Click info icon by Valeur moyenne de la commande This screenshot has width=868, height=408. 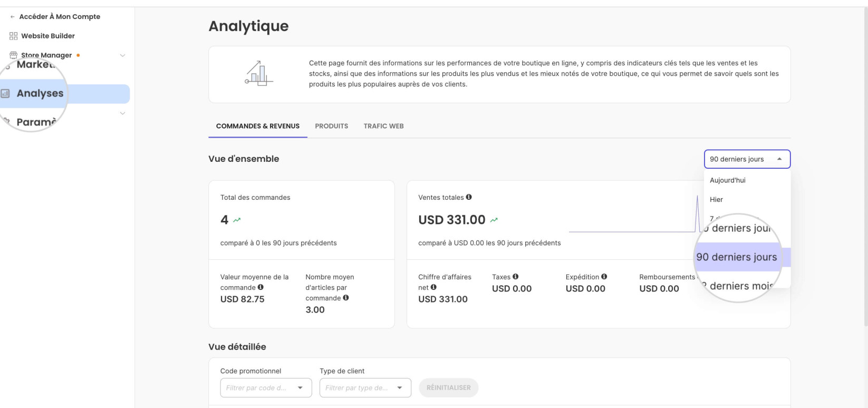pos(261,287)
